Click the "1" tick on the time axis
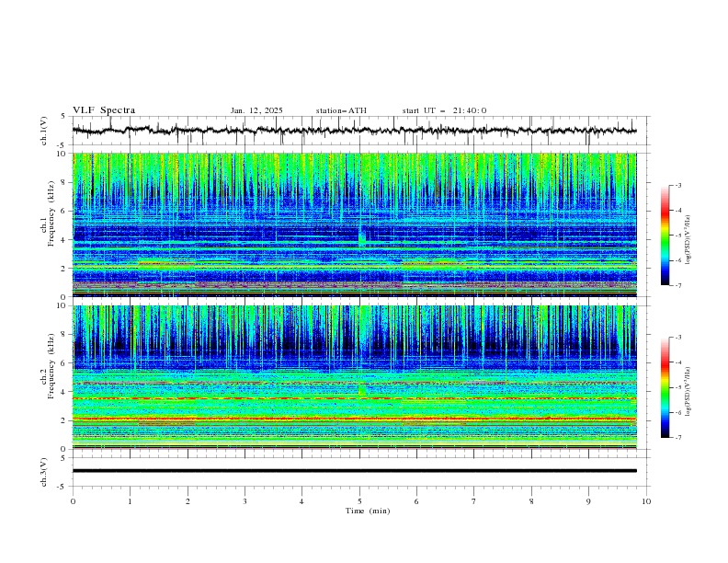 click(130, 501)
